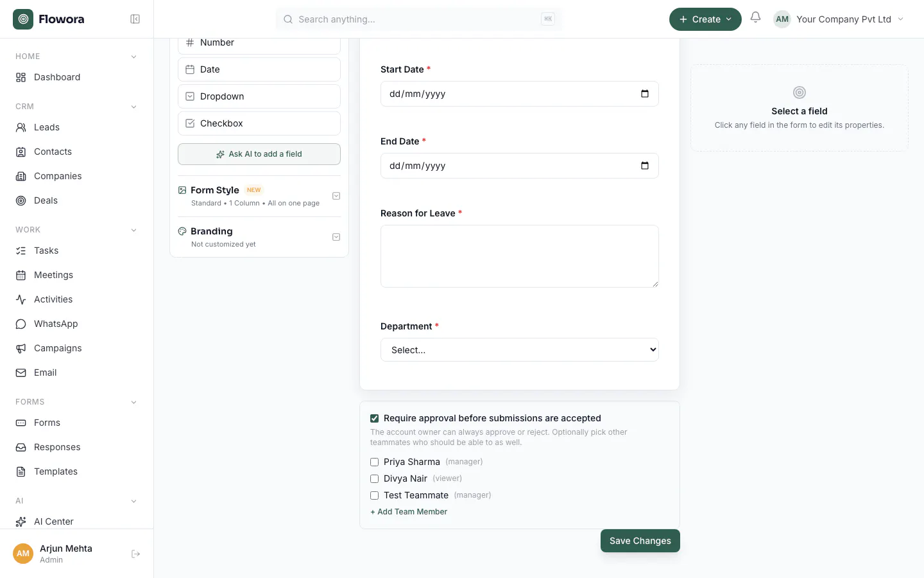924x578 pixels.
Task: Click Arjun Mehta's orange avatar
Action: [23, 554]
